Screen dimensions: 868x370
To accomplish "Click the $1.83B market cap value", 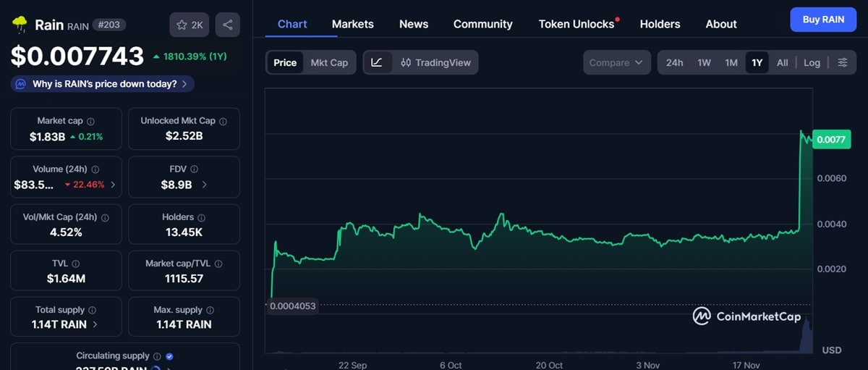I will [48, 136].
